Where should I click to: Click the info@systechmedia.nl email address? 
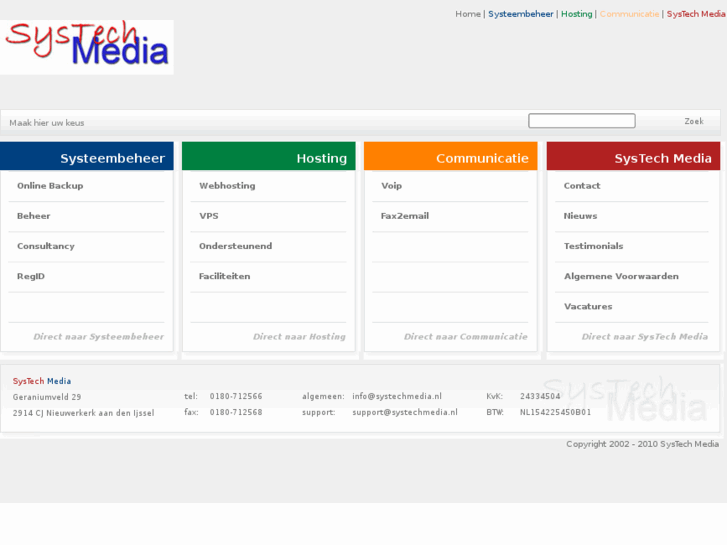coord(397,396)
